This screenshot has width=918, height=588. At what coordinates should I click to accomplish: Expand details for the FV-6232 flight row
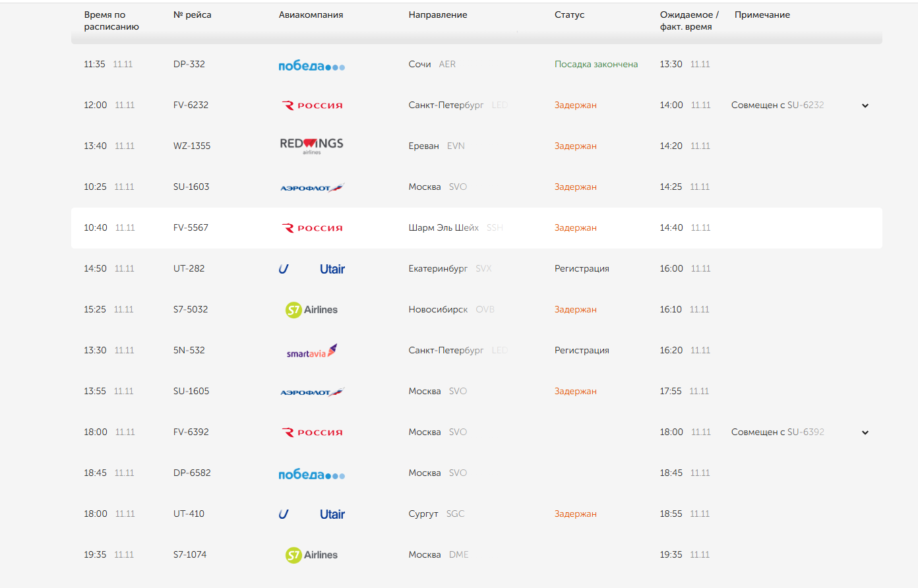click(x=865, y=105)
